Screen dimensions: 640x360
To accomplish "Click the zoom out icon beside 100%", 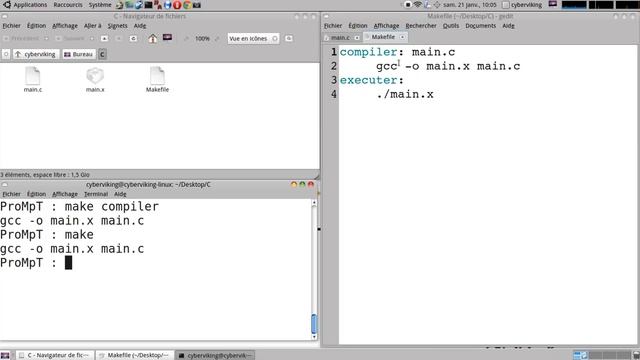I will 186,38.
